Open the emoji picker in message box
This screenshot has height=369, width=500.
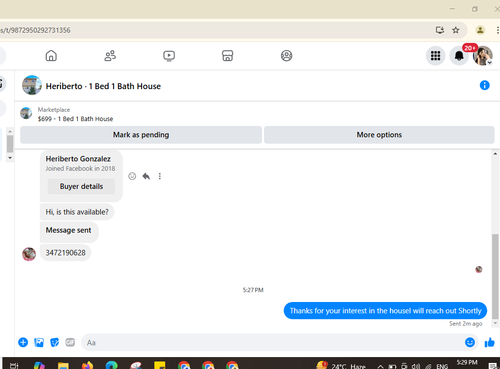[470, 342]
